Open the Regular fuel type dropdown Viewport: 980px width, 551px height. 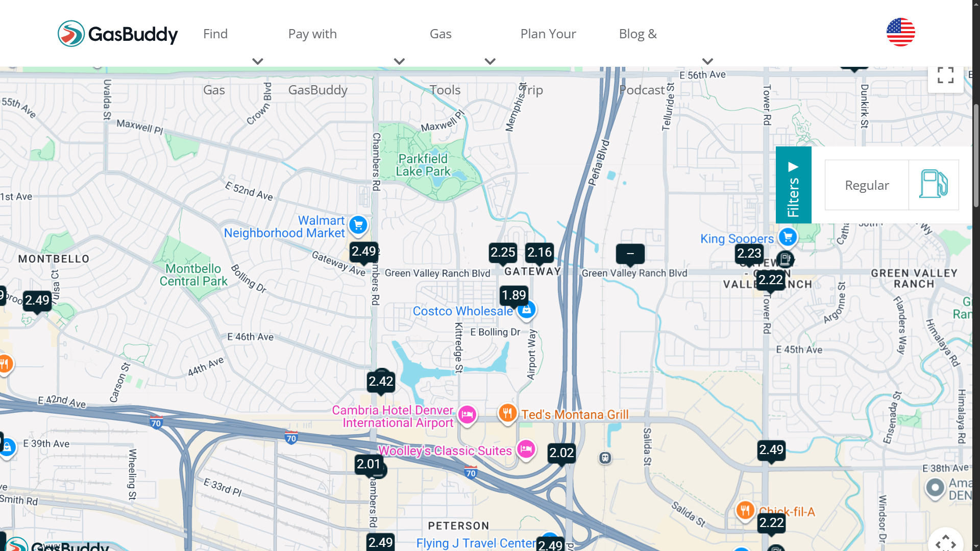[x=867, y=185]
